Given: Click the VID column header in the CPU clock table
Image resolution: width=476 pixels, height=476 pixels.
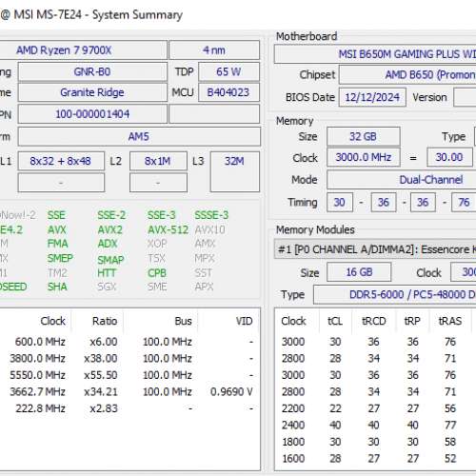Looking at the screenshot, I should pos(244,321).
